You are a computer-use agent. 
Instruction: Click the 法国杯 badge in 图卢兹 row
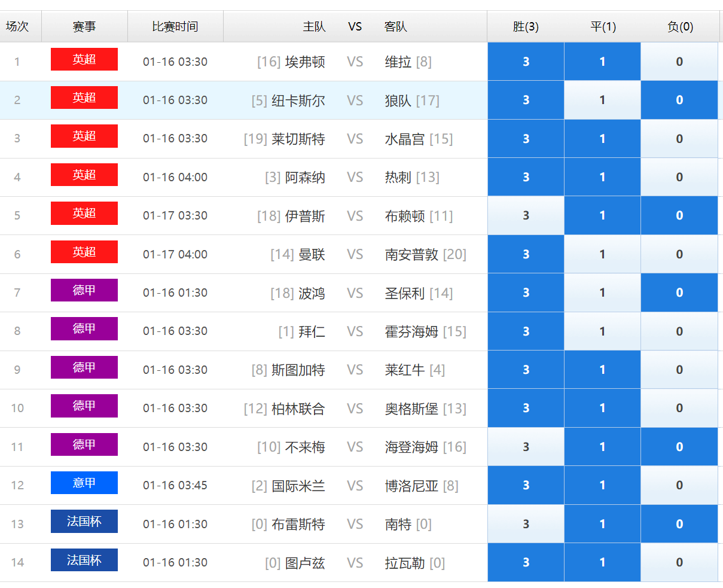pos(84,560)
